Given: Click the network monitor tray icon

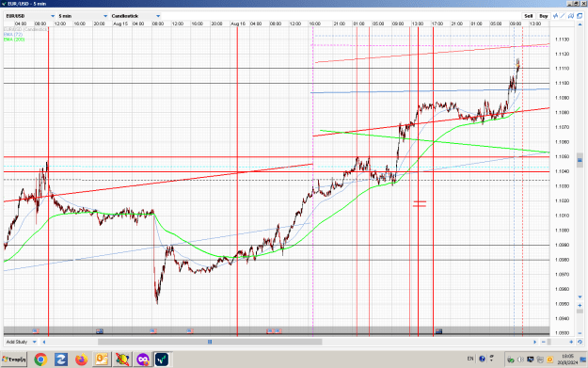Looking at the screenshot, I should [531, 360].
